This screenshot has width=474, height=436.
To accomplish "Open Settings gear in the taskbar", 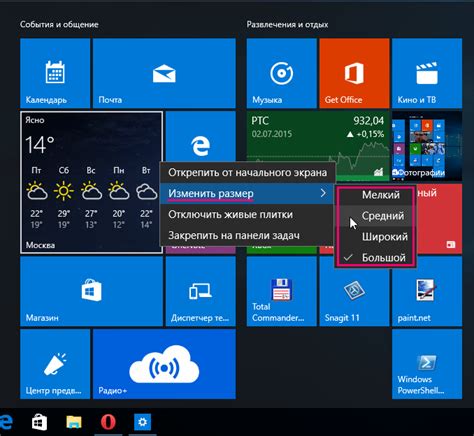I will [142, 422].
